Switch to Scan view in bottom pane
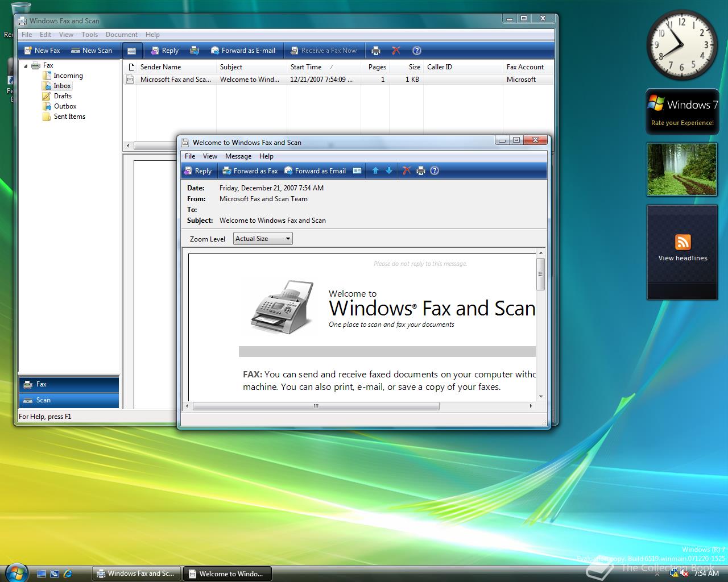728x582 pixels. pos(69,400)
